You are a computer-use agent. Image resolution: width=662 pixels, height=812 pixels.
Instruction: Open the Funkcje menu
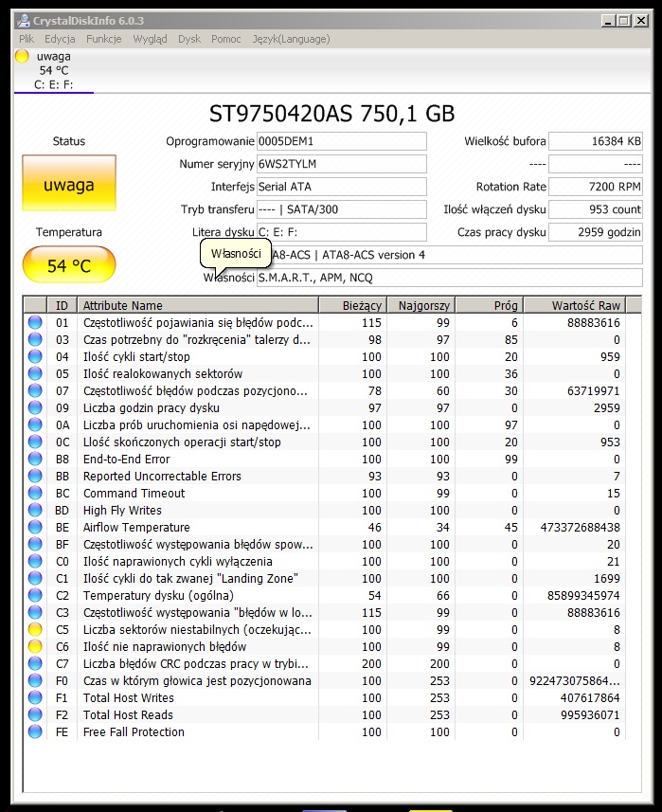click(x=103, y=39)
